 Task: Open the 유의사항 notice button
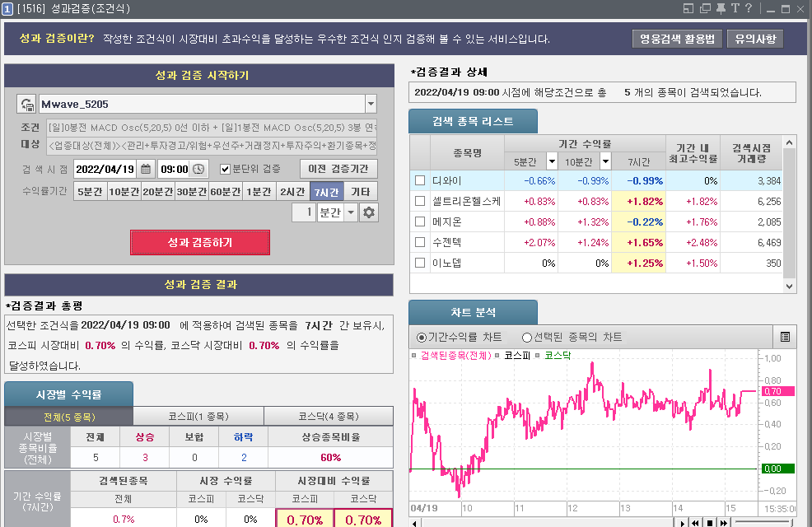(x=755, y=39)
